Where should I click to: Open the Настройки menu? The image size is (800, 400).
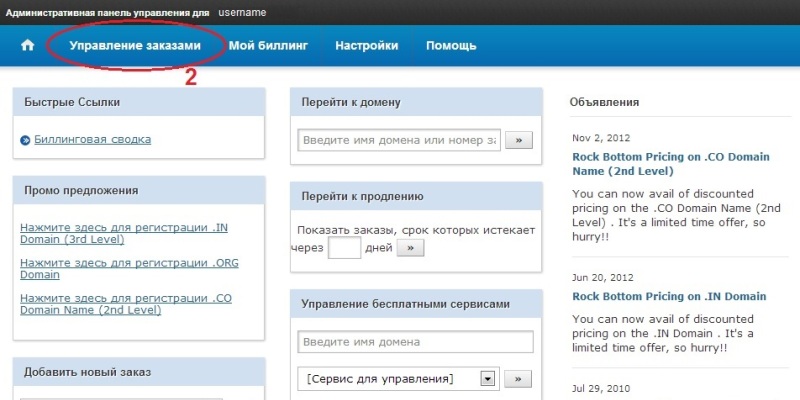coord(366,45)
